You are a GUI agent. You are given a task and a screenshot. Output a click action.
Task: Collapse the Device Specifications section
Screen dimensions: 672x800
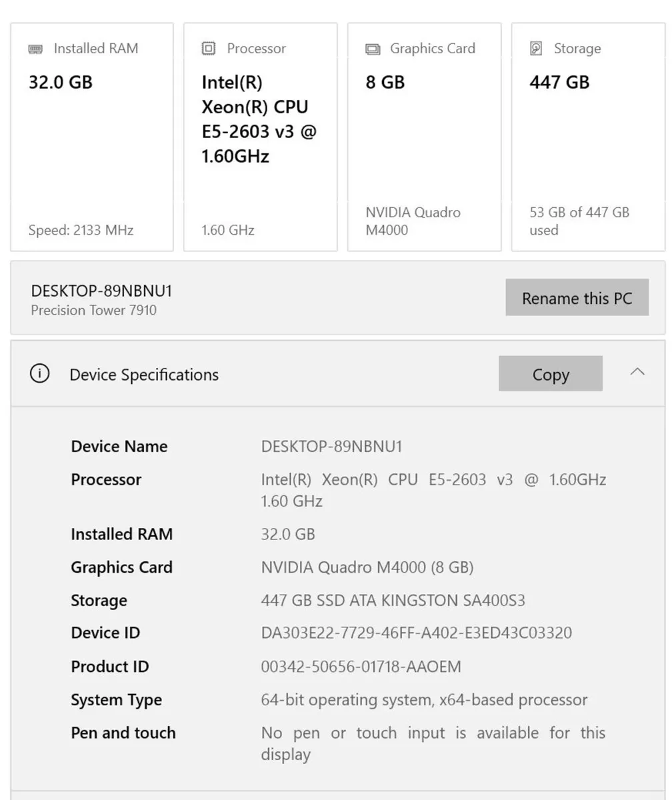pos(637,372)
